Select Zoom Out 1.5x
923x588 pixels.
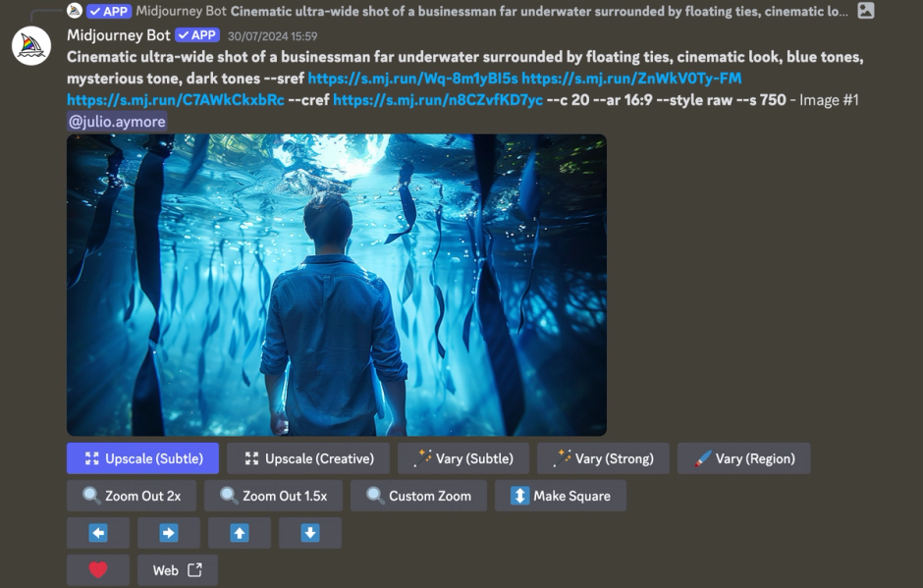click(x=273, y=496)
